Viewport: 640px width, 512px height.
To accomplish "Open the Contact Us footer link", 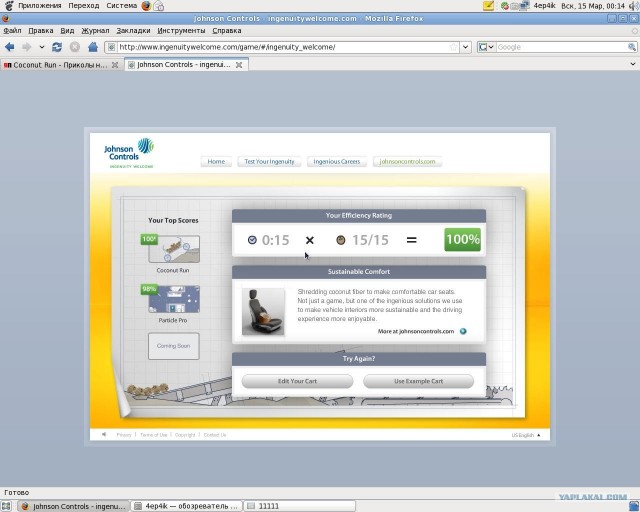I will click(x=215, y=435).
